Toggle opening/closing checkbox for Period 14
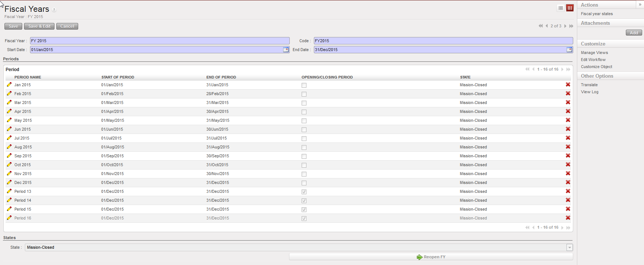 (x=304, y=201)
